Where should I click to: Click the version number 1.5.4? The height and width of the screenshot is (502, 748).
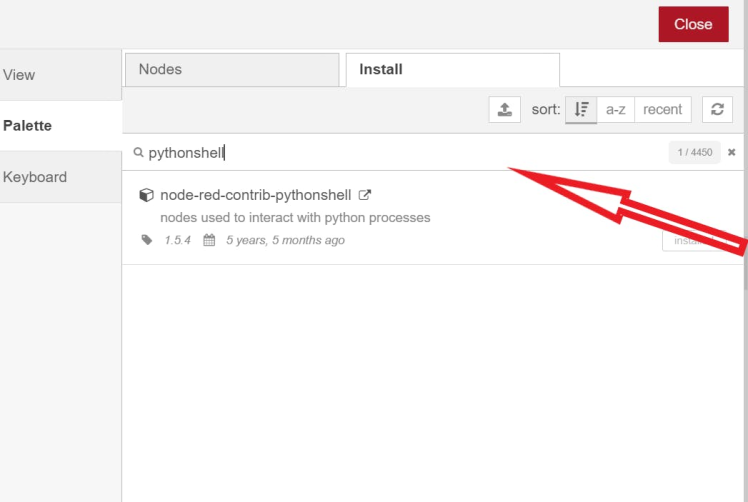click(177, 240)
